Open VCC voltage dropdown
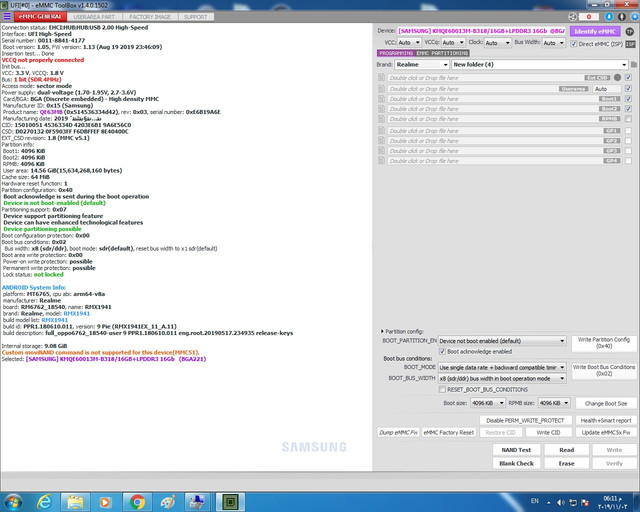The image size is (640, 512). (x=409, y=42)
